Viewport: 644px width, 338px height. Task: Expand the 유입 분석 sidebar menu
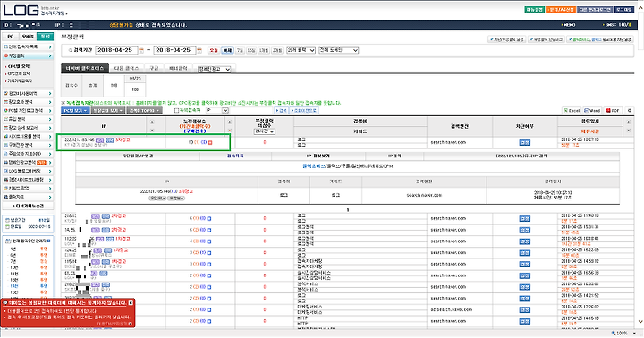(28, 119)
